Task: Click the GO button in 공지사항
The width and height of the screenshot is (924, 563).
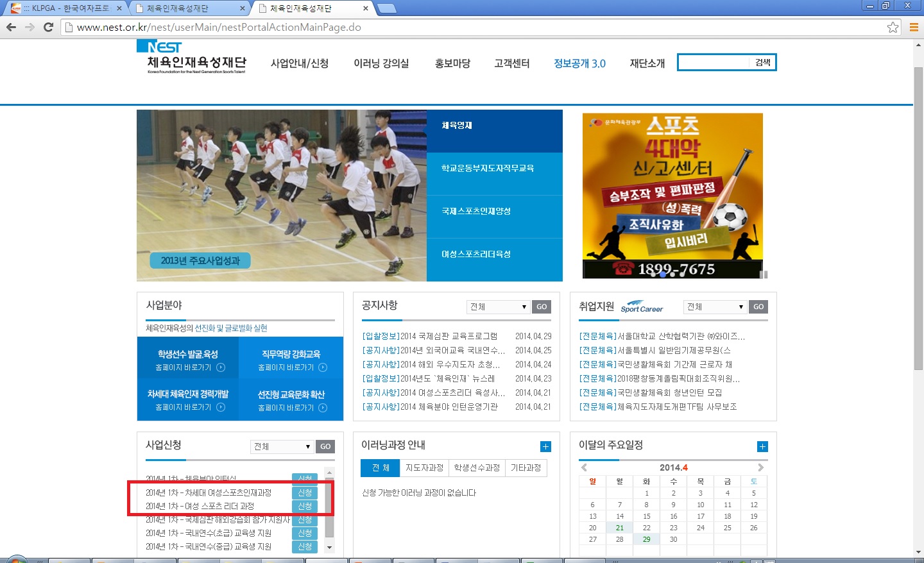Action: (x=542, y=307)
